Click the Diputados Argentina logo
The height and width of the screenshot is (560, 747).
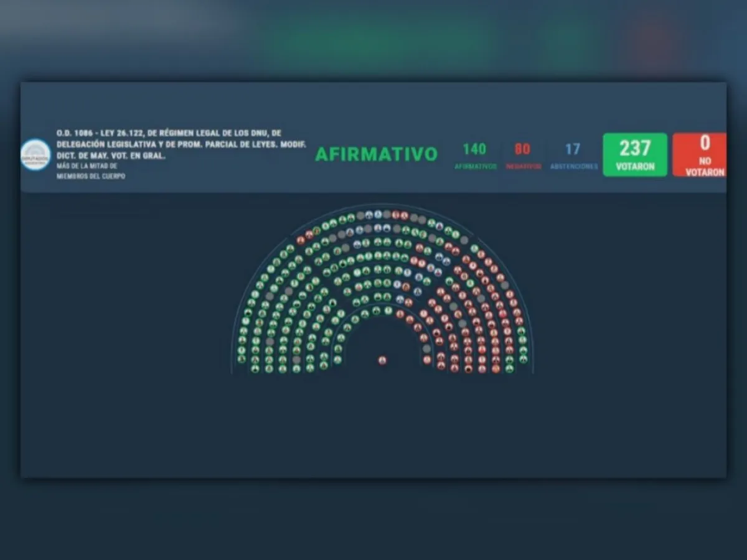click(35, 155)
